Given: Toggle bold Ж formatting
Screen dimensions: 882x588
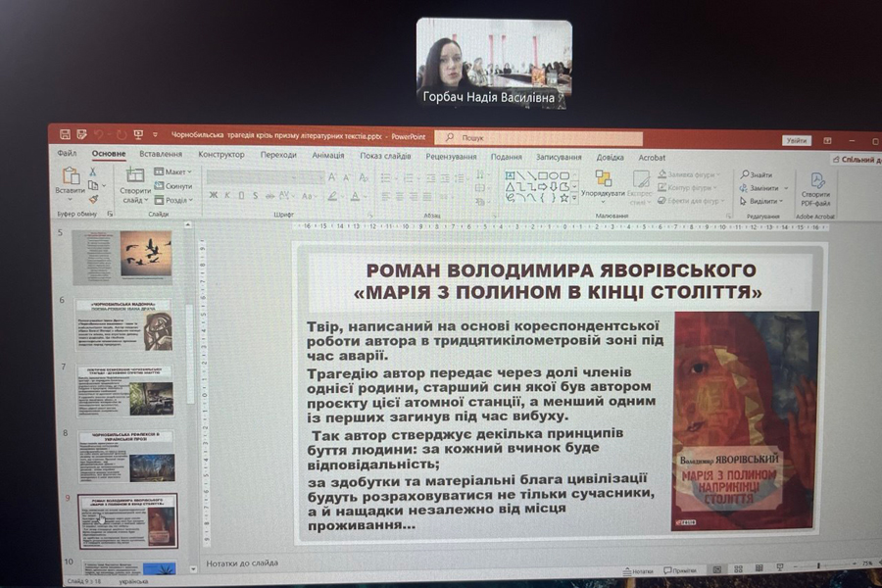Looking at the screenshot, I should (x=214, y=195).
